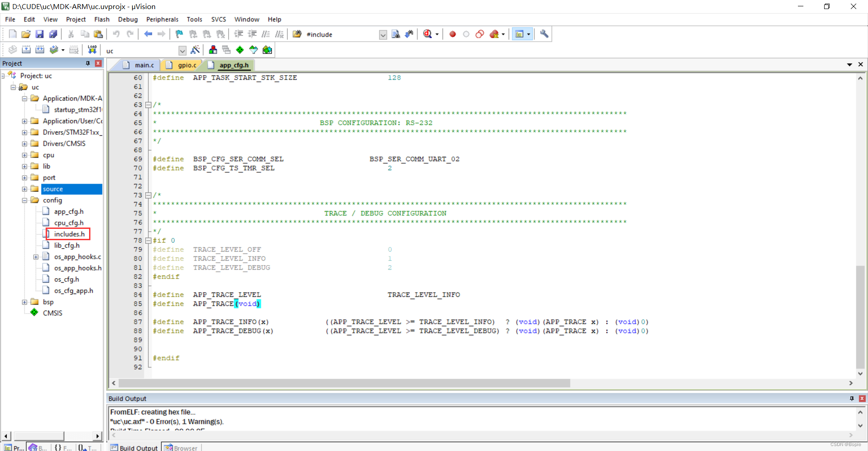Screen dimensions: 868x451
Task: Select the CMSIS component item
Action: tap(52, 313)
